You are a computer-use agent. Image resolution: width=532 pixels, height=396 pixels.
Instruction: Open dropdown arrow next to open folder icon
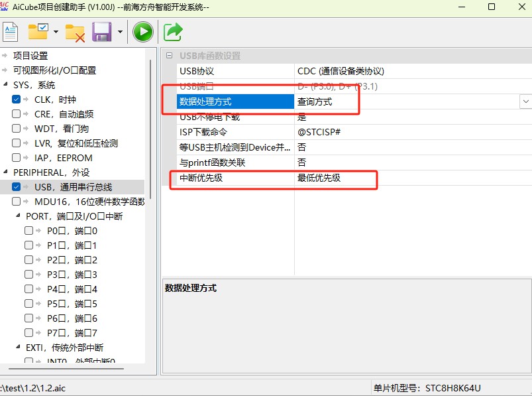56,32
